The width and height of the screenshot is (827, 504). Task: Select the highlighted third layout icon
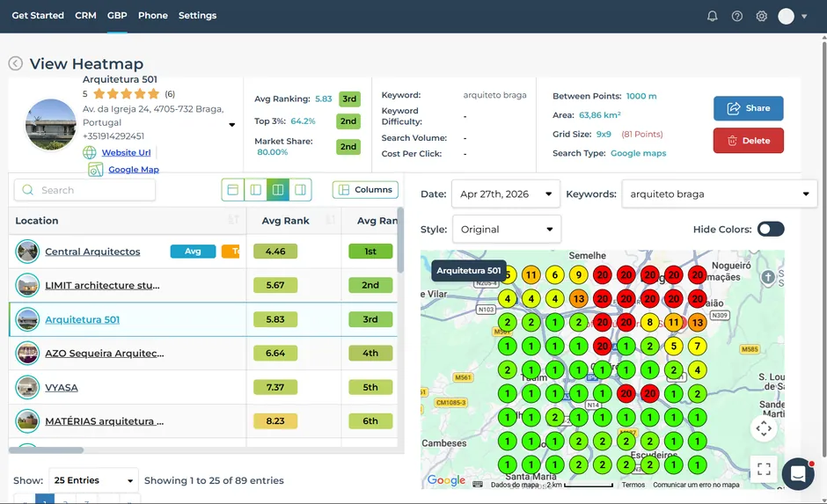(x=278, y=190)
